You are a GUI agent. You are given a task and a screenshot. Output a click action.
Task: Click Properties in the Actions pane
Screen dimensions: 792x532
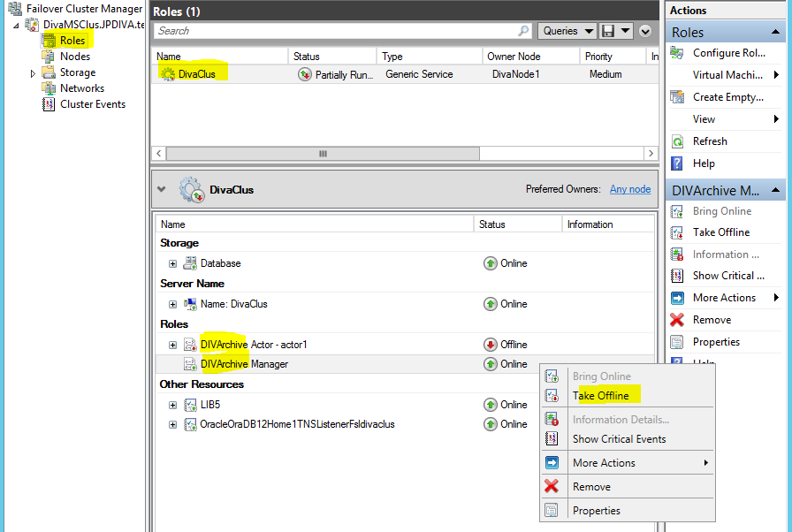pyautogui.click(x=716, y=342)
